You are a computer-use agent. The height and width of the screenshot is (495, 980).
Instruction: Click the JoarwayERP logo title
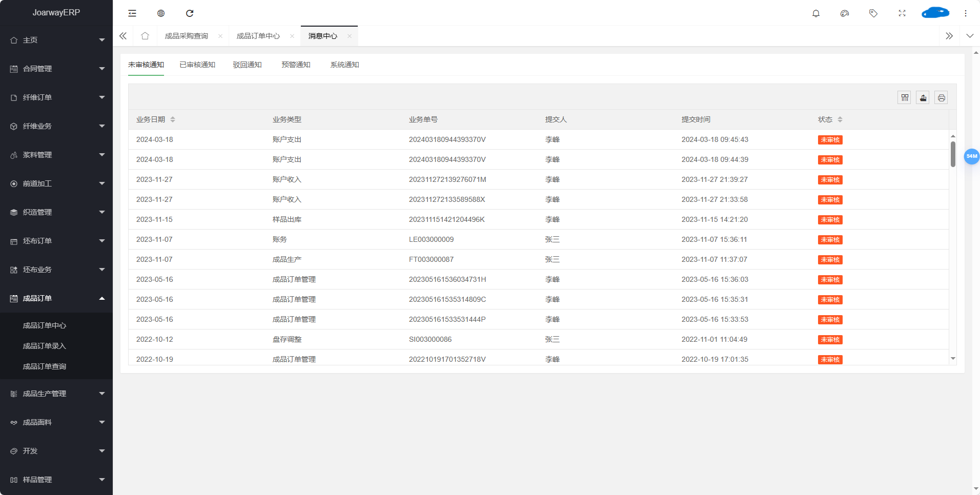pyautogui.click(x=56, y=12)
